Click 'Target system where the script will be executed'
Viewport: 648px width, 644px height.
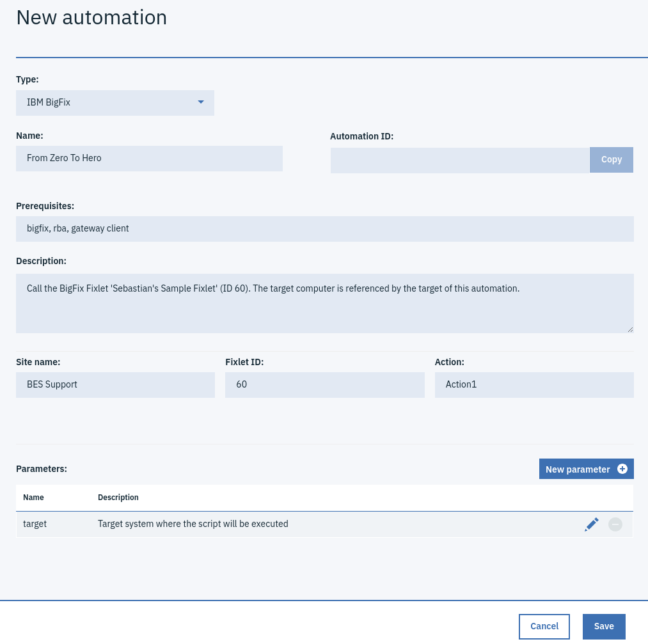[x=193, y=524]
